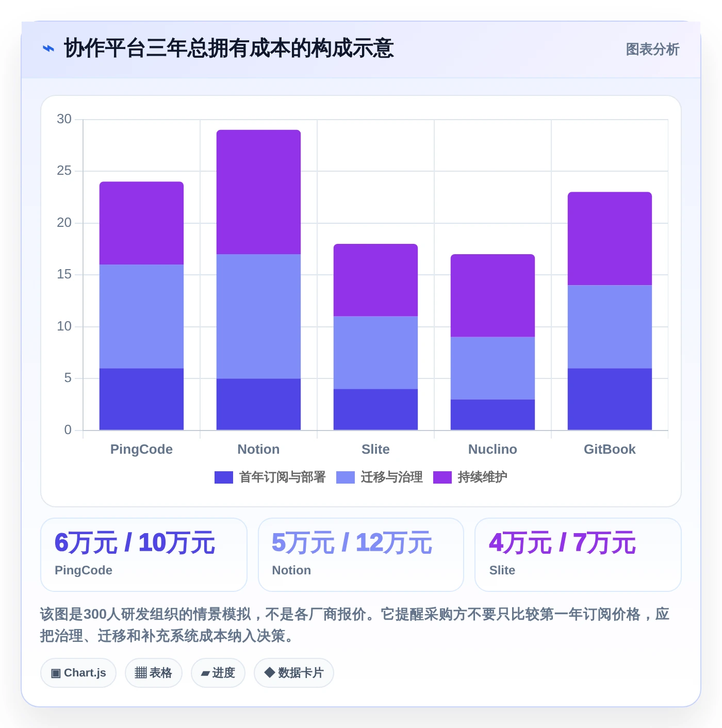The height and width of the screenshot is (728, 722).
Task: Click the GitBook x-axis label
Action: 610,450
